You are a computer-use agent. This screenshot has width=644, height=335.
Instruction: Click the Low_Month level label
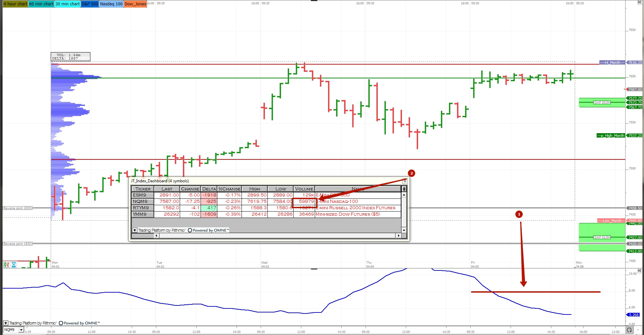coord(611,221)
